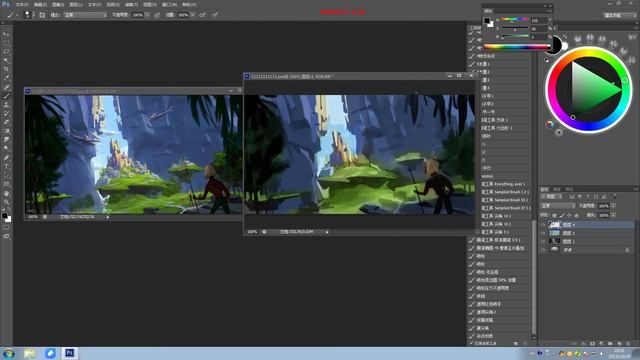Select the Crop tool
This screenshot has height=360, width=640.
pos(6,69)
